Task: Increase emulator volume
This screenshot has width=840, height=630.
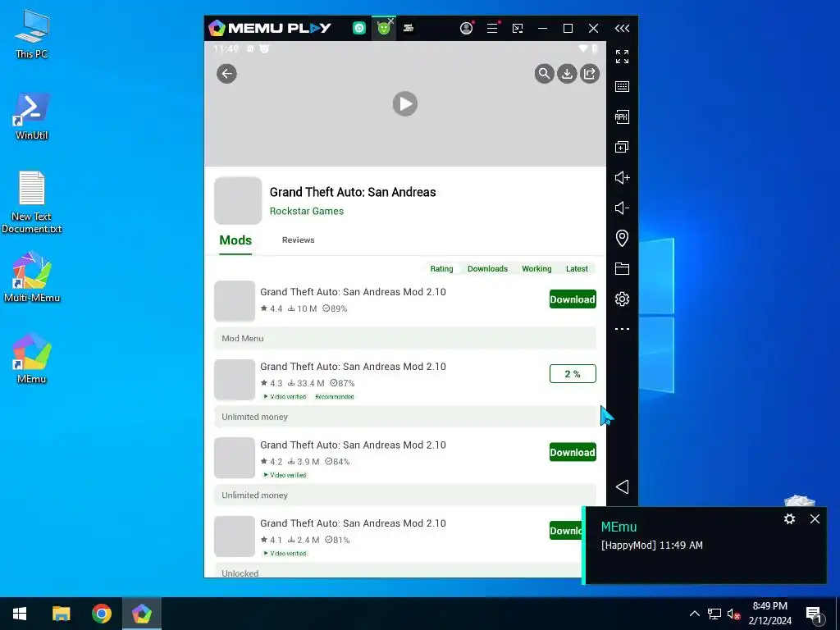Action: 622,177
